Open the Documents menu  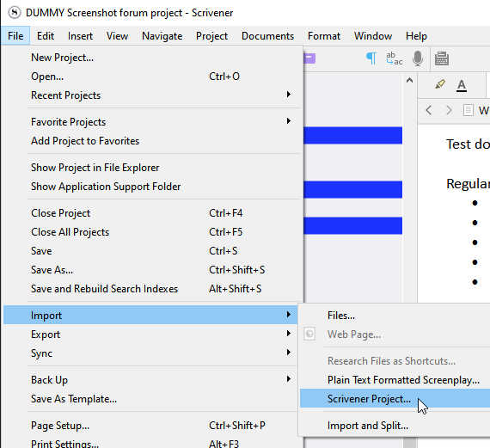[x=267, y=36]
